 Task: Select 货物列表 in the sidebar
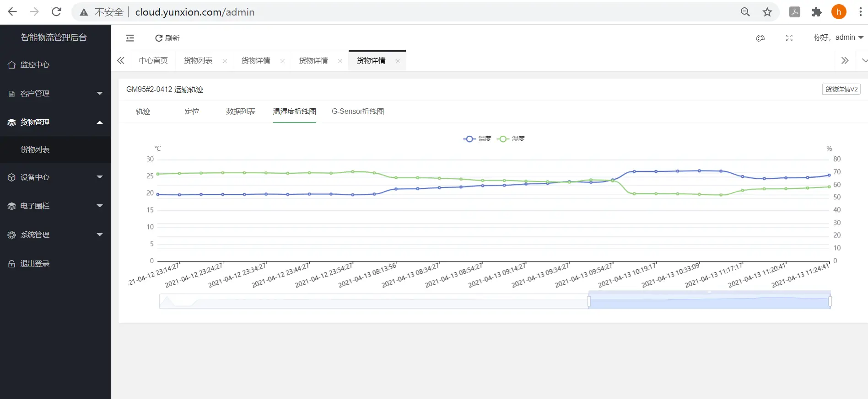pos(35,149)
